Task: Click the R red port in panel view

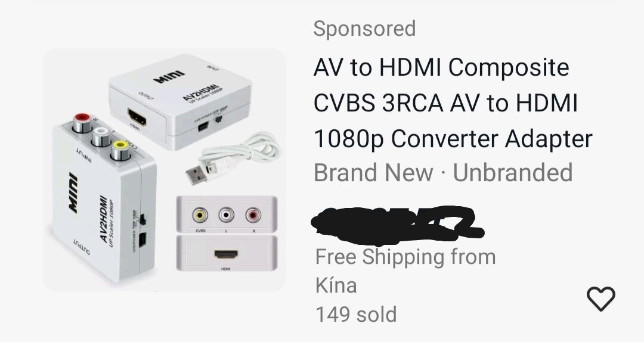Action: (253, 214)
